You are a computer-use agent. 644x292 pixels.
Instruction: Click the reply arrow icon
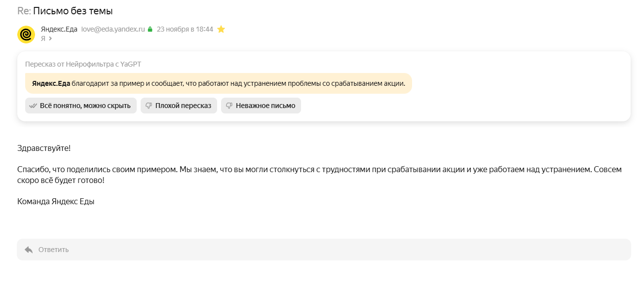[x=29, y=250]
